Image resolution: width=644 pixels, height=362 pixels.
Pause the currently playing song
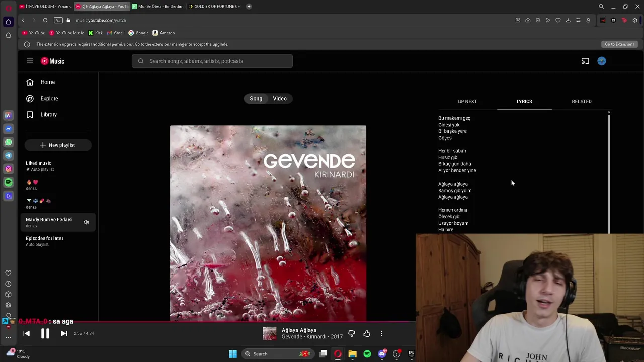[45, 333]
